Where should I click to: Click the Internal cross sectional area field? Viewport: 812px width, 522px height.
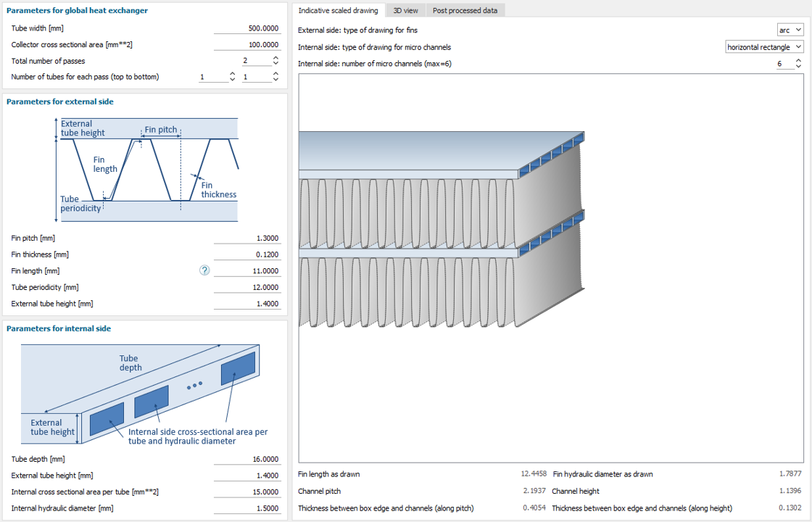click(246, 492)
